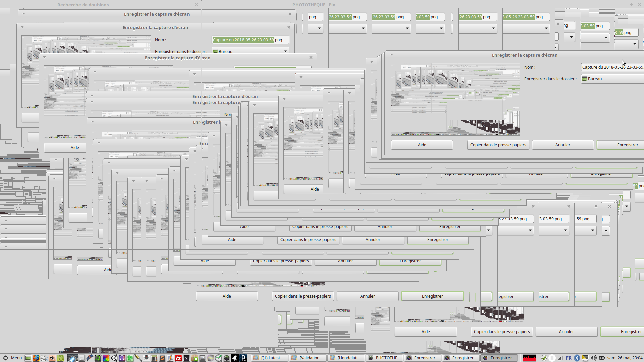Click the large screenshot preview in frontmost dialog
The width and height of the screenshot is (644, 362).
pos(455,99)
